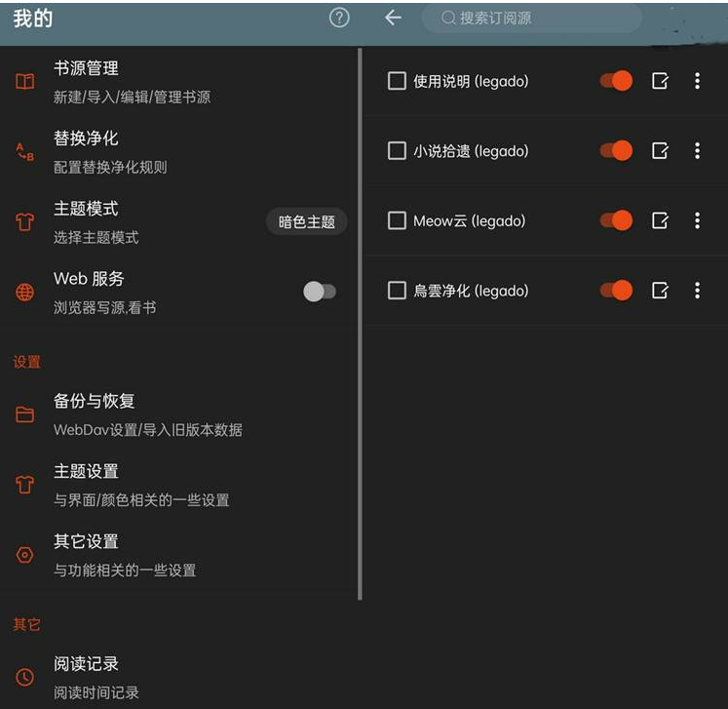Check the 使用说明 (legado) checkbox
728x709 pixels.
tap(397, 81)
